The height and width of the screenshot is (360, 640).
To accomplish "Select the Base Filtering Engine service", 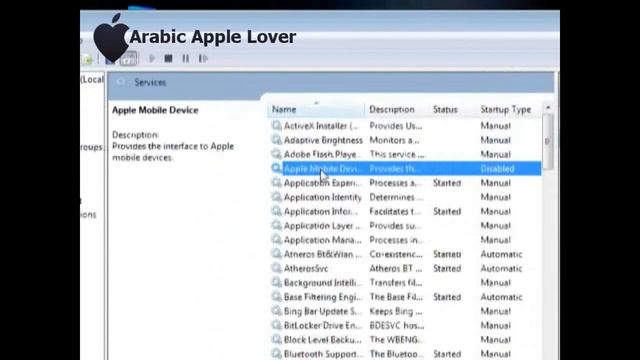I will click(405, 297).
